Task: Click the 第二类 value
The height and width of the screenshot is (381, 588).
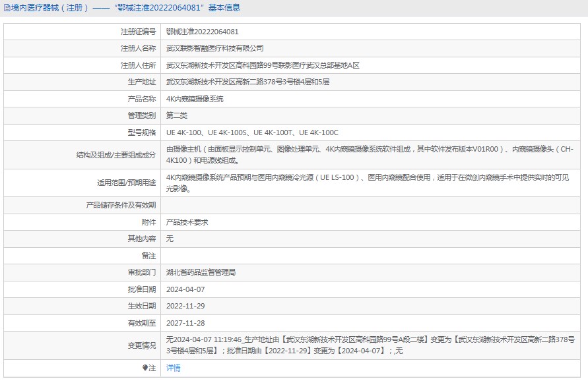Action: [x=177, y=115]
